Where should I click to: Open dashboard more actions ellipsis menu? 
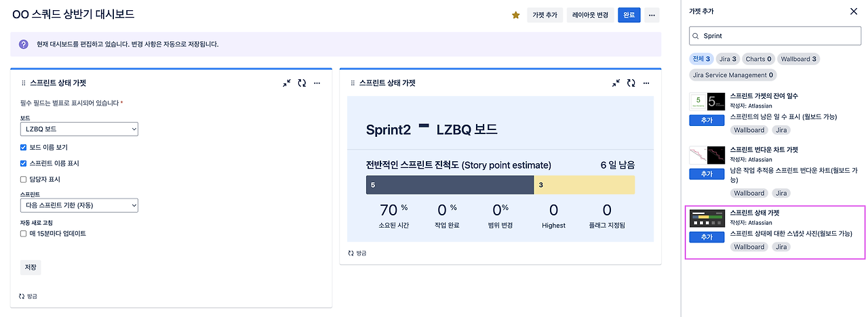652,15
